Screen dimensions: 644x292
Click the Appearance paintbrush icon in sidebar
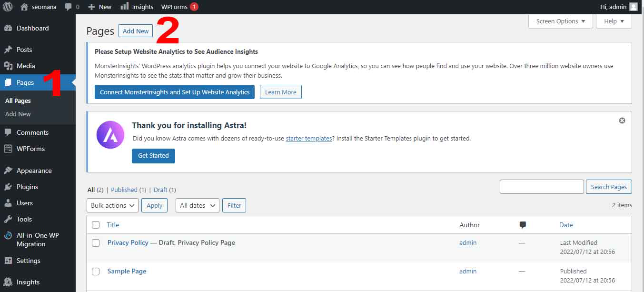8,171
